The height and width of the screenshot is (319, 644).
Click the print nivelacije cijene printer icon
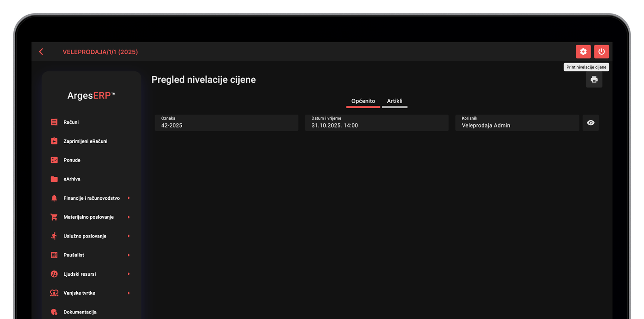click(594, 80)
